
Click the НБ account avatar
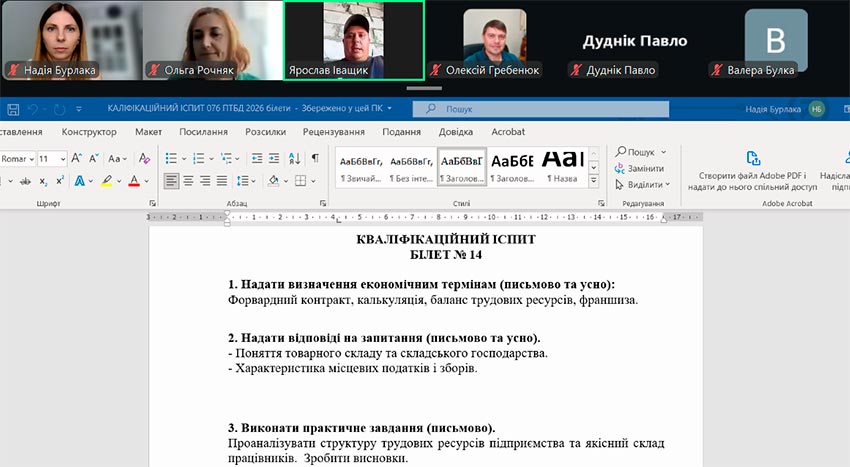point(816,109)
